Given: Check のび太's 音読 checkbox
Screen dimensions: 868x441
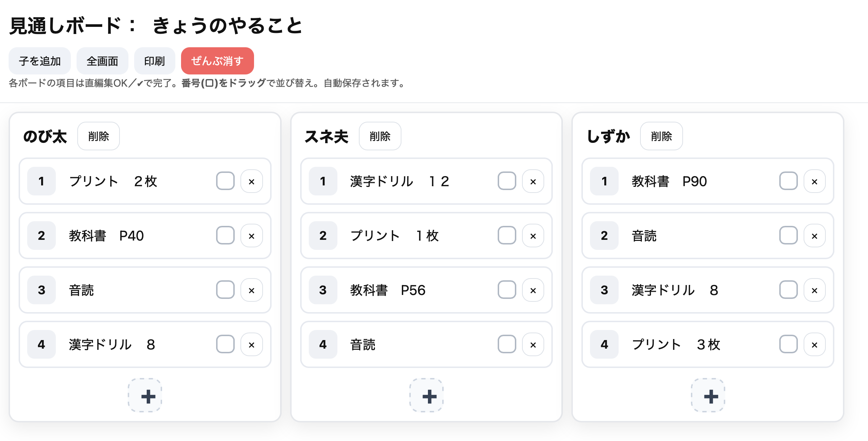Looking at the screenshot, I should click(x=225, y=290).
